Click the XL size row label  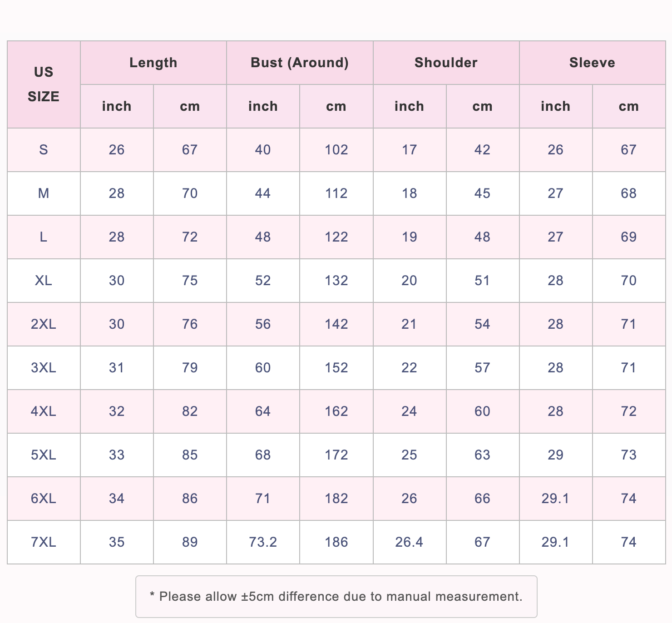point(44,281)
